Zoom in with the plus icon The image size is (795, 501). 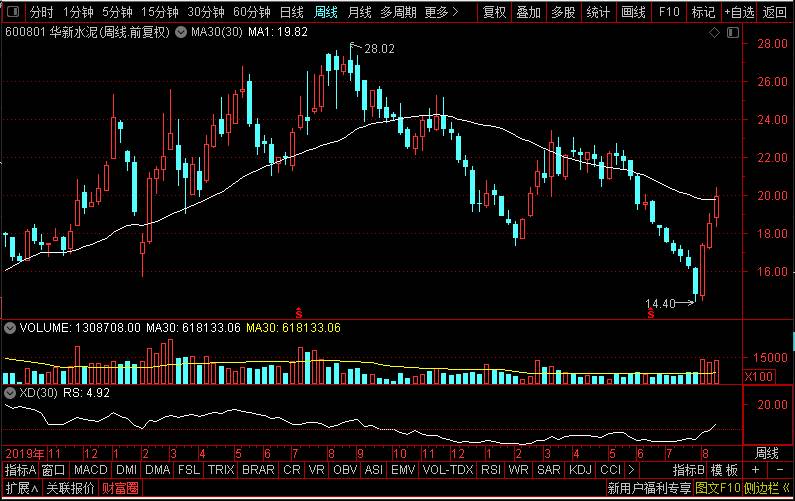click(x=755, y=470)
